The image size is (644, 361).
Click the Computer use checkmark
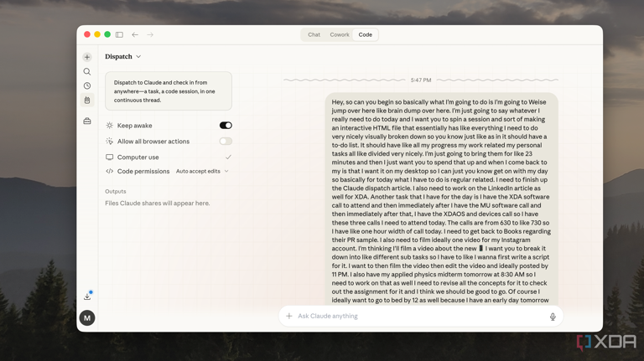click(x=228, y=157)
